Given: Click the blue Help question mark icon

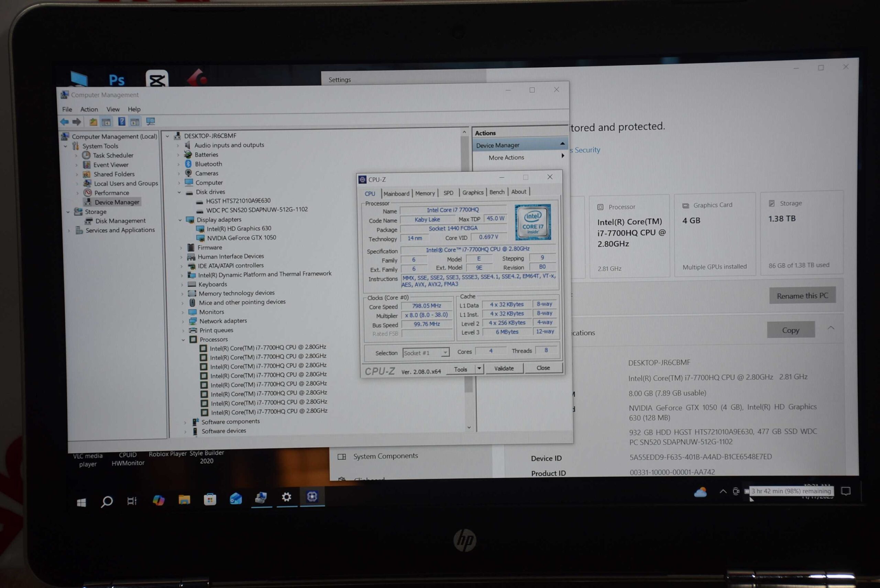Looking at the screenshot, I should tap(122, 122).
